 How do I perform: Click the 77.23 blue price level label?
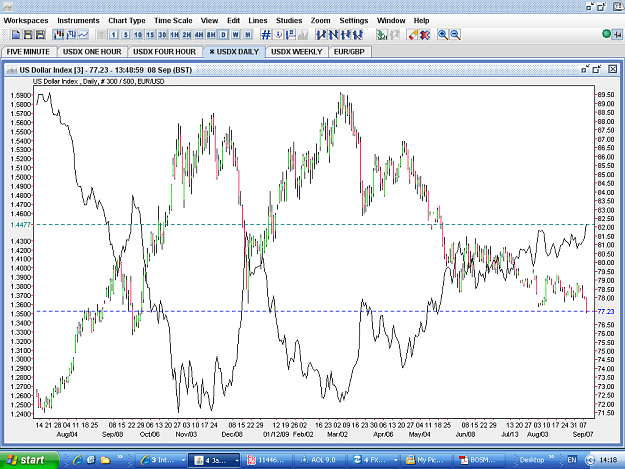click(605, 312)
